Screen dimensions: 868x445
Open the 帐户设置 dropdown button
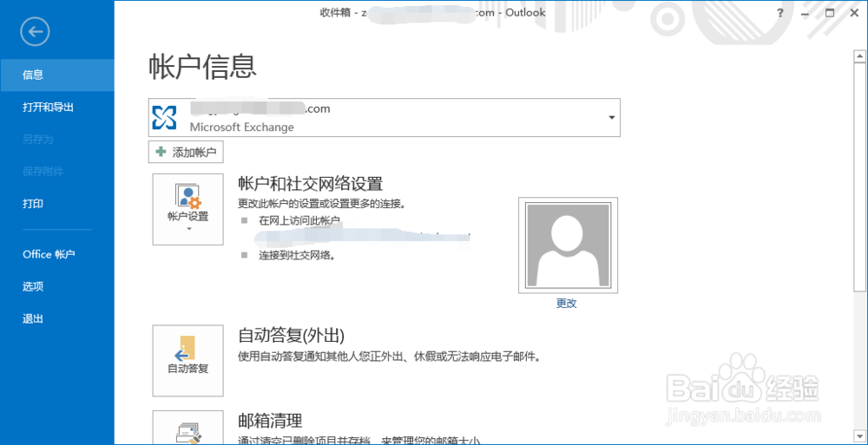coord(188,209)
